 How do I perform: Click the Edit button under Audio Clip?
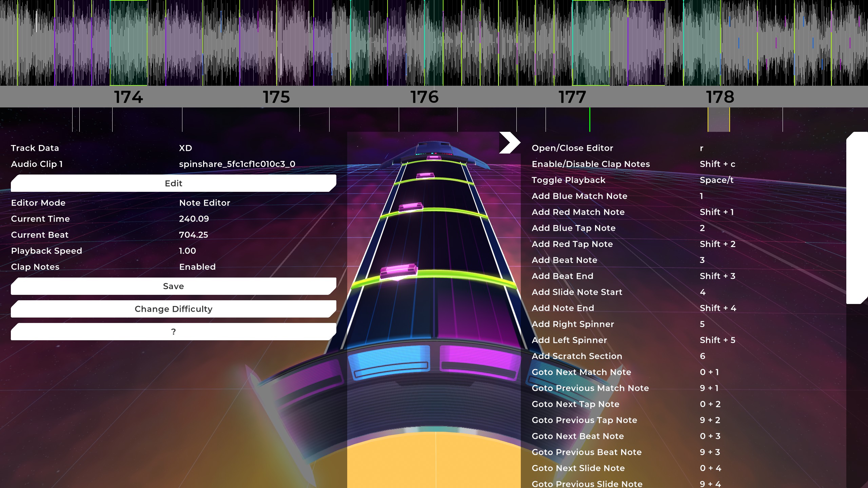click(173, 183)
